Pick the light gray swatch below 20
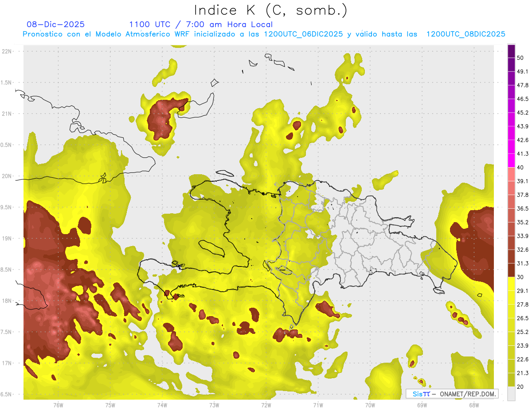The width and height of the screenshot is (532, 411). coord(511,394)
